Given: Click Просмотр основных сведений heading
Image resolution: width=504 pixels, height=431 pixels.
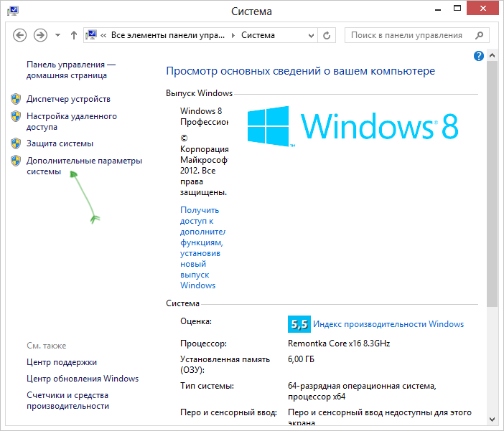Looking at the screenshot, I should (300, 71).
